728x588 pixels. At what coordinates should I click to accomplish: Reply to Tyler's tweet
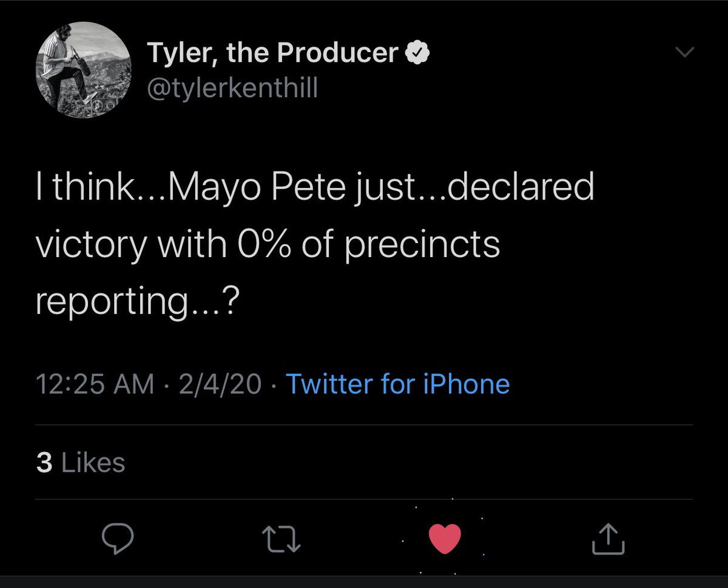(x=116, y=538)
